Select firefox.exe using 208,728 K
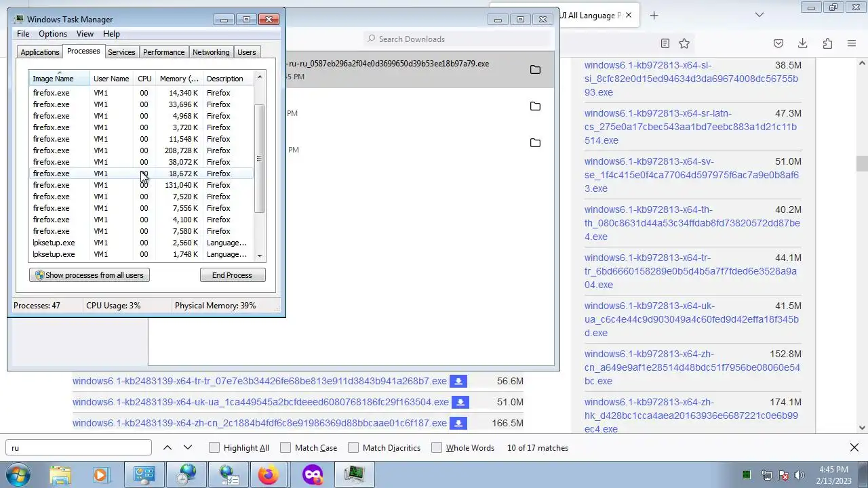 (x=141, y=150)
